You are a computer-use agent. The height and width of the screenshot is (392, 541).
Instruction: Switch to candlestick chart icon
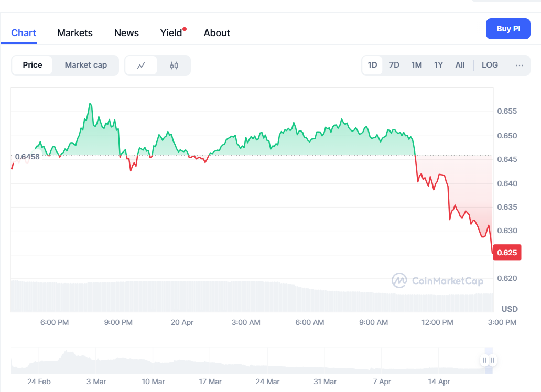tap(174, 65)
